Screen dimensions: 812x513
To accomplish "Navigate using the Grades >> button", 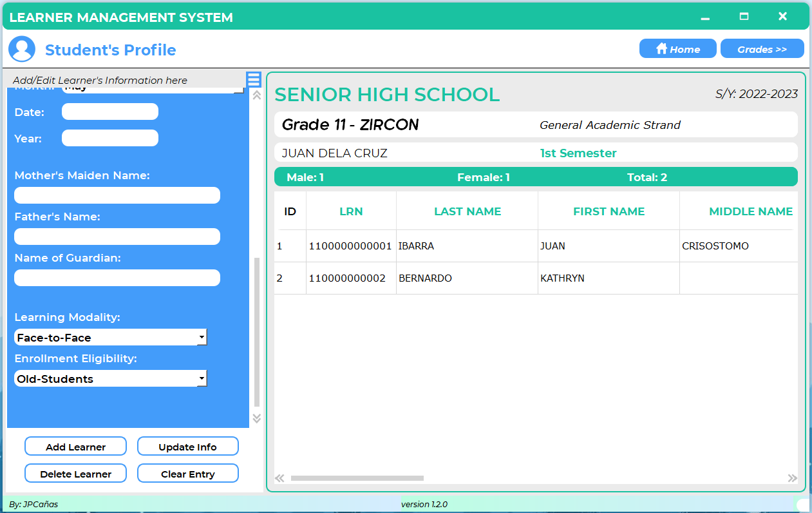I will 762,48.
